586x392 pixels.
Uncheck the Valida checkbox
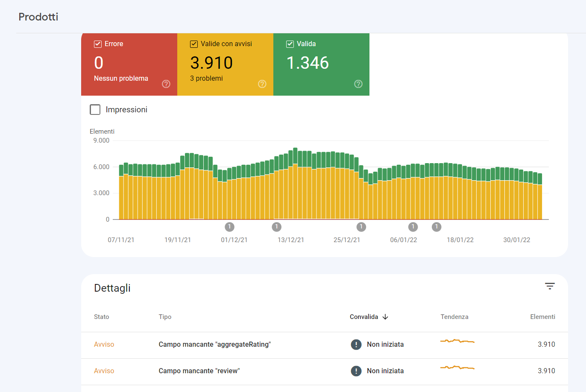coord(290,44)
